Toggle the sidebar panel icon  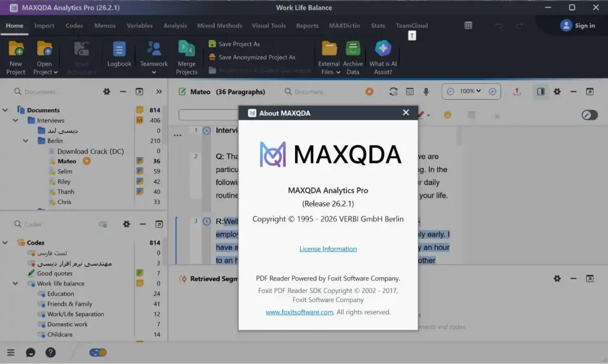click(x=541, y=91)
